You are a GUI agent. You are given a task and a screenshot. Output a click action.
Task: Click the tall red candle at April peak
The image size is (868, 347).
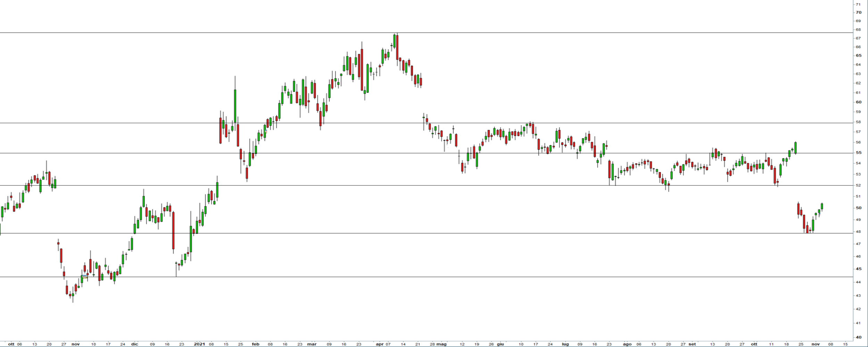tap(397, 47)
